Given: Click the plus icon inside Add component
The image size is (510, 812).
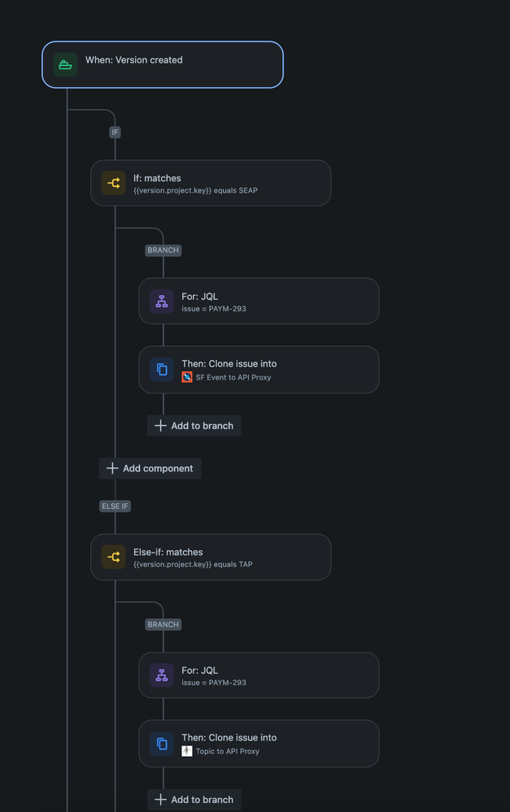Looking at the screenshot, I should coord(111,468).
